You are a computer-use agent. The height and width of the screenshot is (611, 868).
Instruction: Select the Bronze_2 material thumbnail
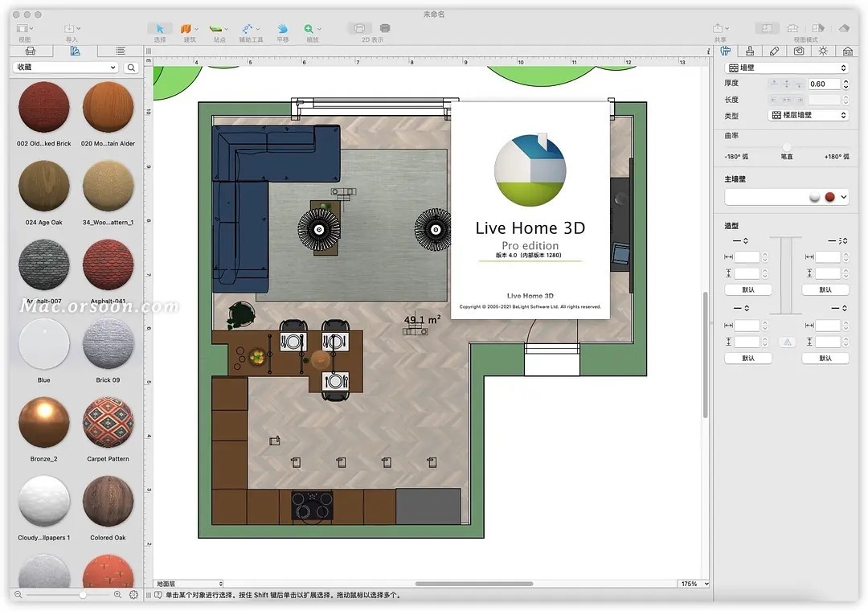[x=44, y=422]
